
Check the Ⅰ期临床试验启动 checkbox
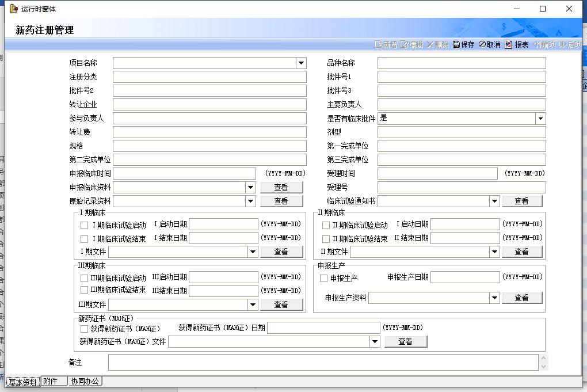(85, 225)
